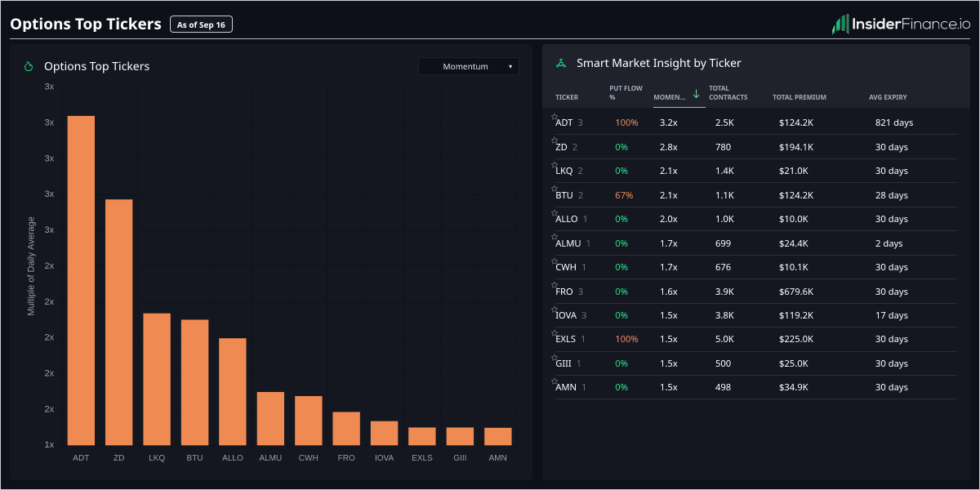Click the 2 days expiry for ALMU

click(x=889, y=243)
